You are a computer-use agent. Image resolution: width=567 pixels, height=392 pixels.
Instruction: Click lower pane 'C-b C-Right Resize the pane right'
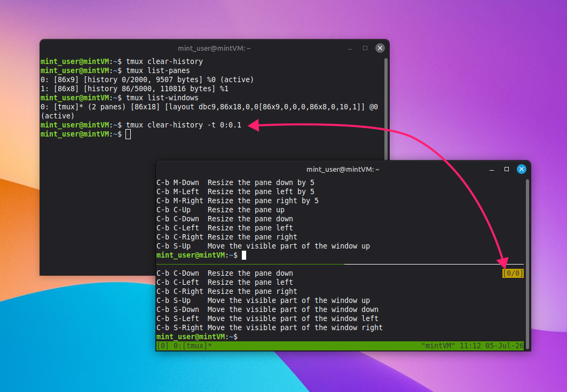(x=227, y=292)
